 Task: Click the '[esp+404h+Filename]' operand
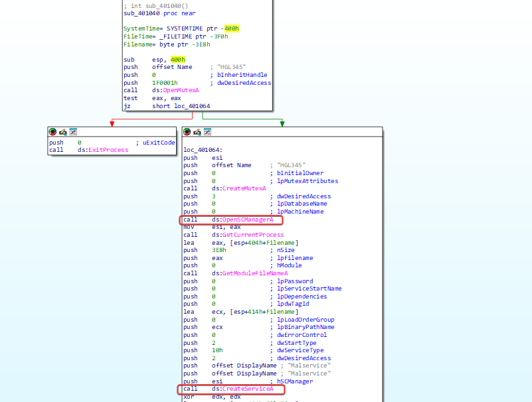click(264, 243)
